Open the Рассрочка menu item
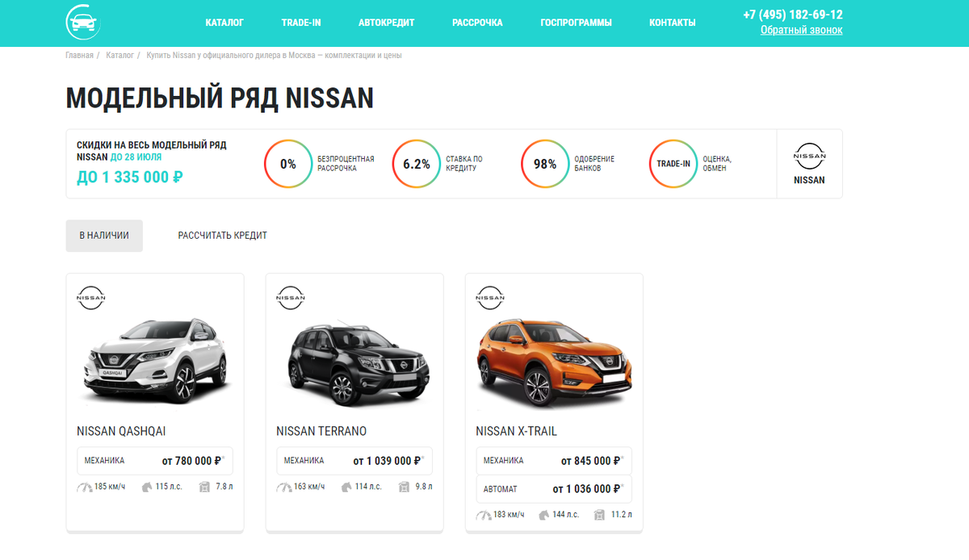969x560 pixels. (477, 23)
